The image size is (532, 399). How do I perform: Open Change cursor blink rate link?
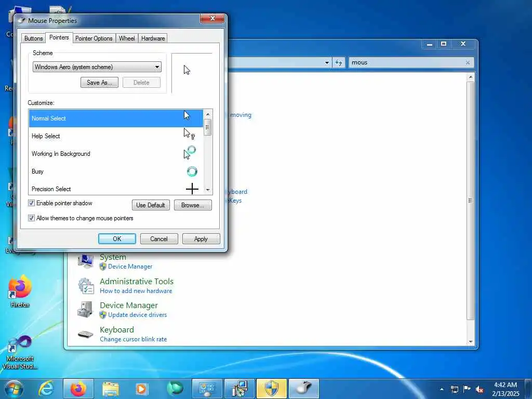(134, 339)
